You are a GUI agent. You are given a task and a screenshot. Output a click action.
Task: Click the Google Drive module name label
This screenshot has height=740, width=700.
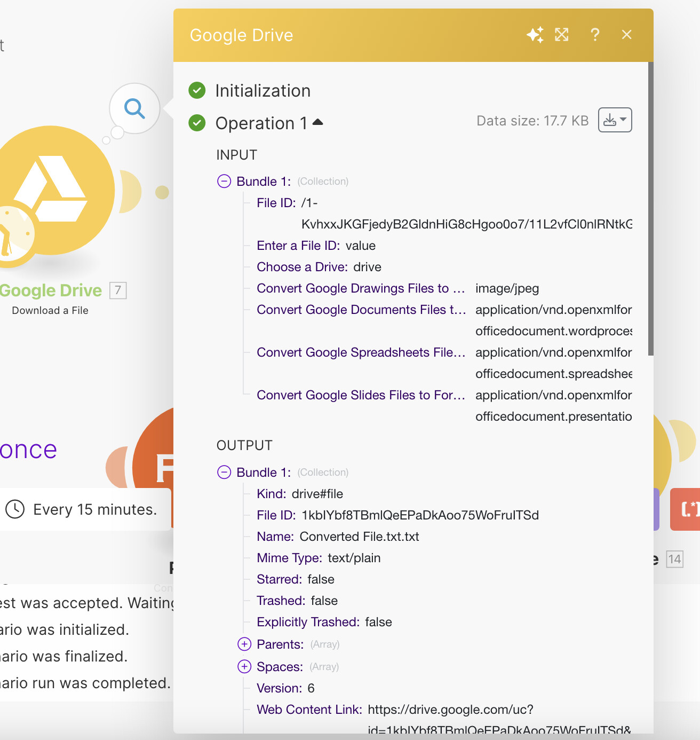point(51,290)
